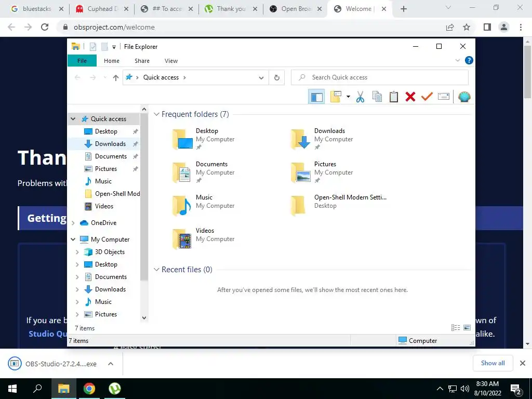532x399 pixels.
Task: Collapse the My Computer tree node
Action: point(73,240)
